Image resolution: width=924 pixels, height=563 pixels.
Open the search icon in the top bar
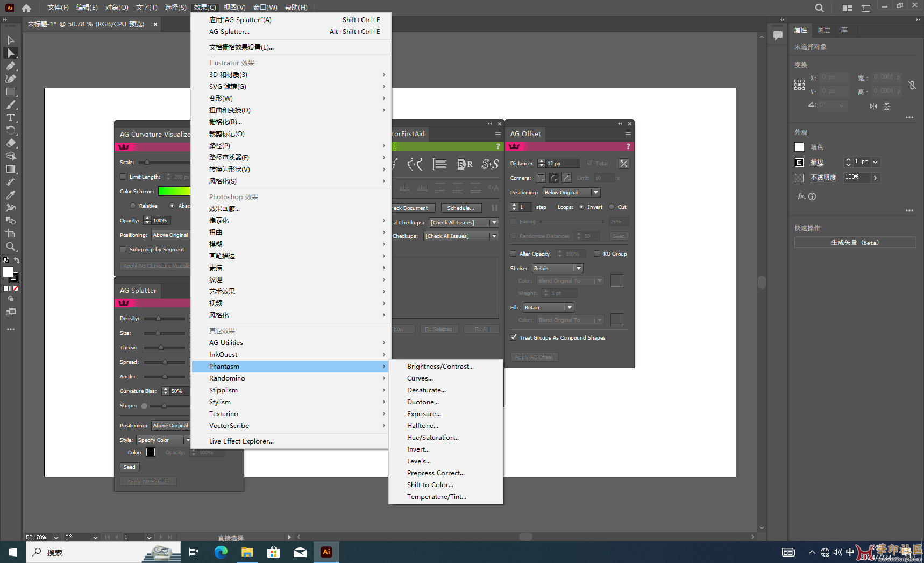point(819,8)
